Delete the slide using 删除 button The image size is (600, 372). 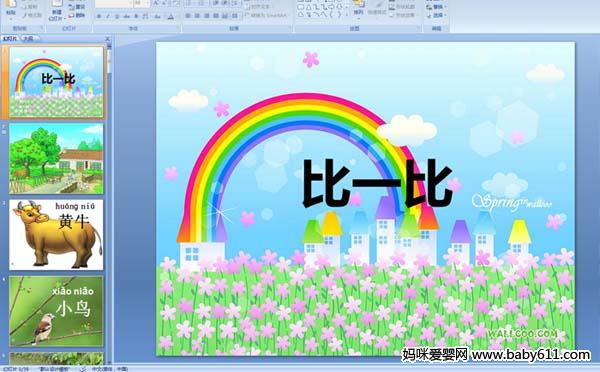pyautogui.click(x=77, y=15)
